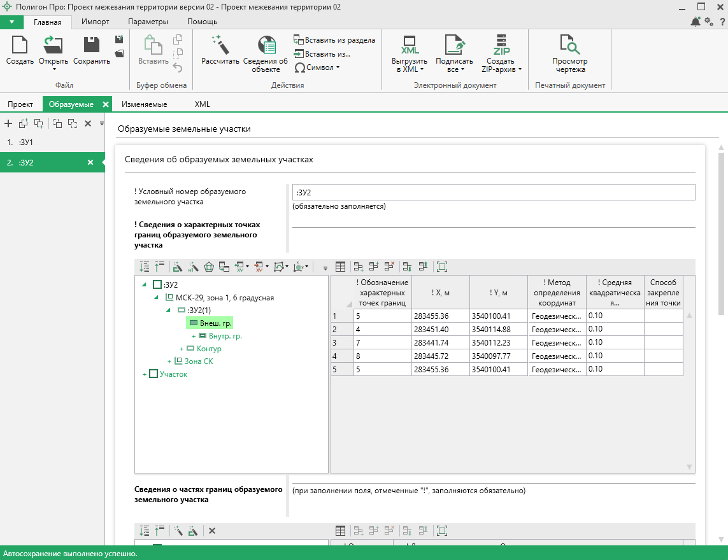Click the Сохранить floppy disk icon

pyautogui.click(x=92, y=46)
